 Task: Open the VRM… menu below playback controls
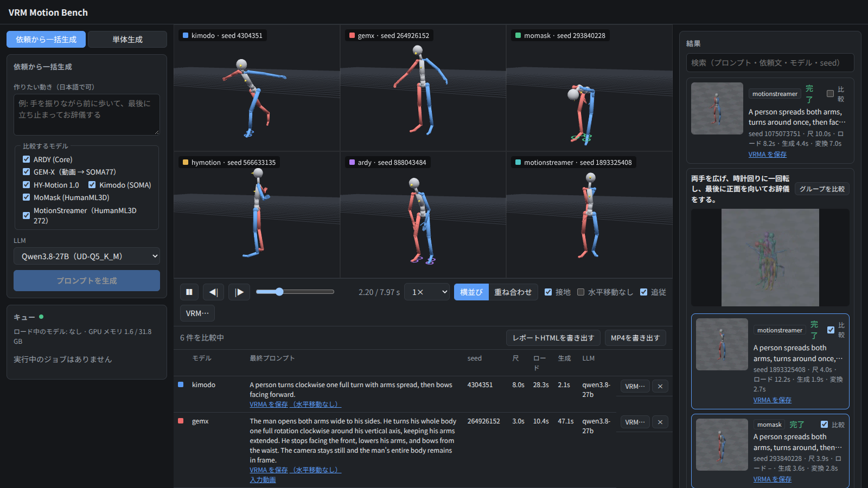pos(197,313)
